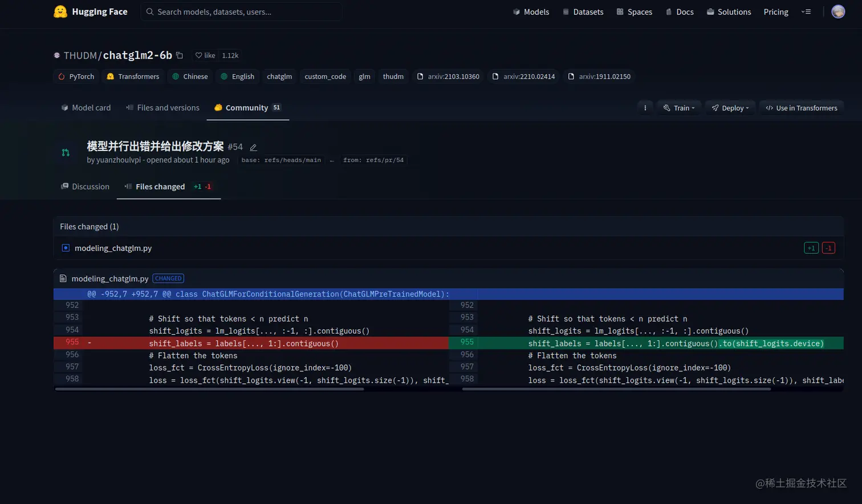
Task: Click the blue diff hunk header line
Action: (448, 294)
